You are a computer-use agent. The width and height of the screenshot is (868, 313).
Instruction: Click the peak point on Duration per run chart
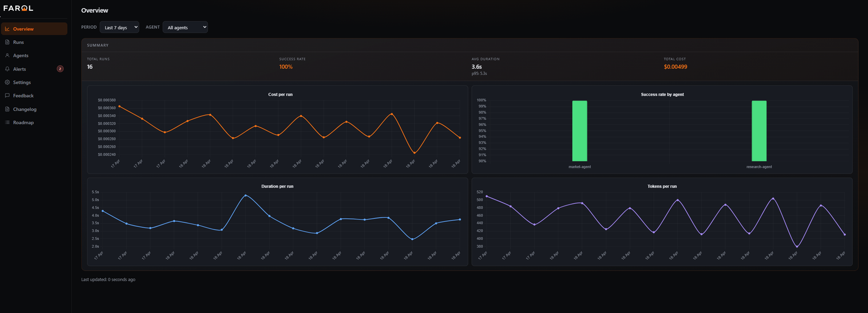click(246, 195)
